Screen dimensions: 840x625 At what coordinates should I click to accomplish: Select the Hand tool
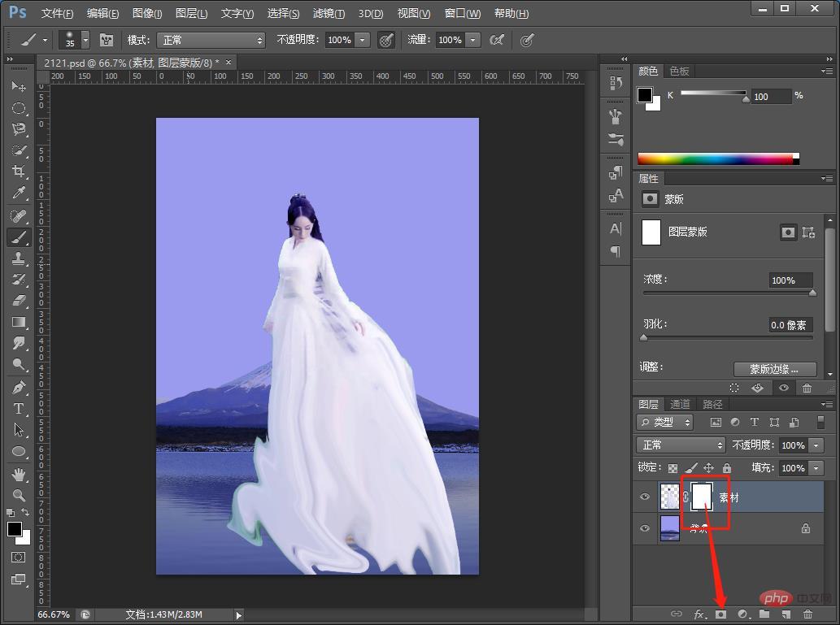pyautogui.click(x=18, y=473)
